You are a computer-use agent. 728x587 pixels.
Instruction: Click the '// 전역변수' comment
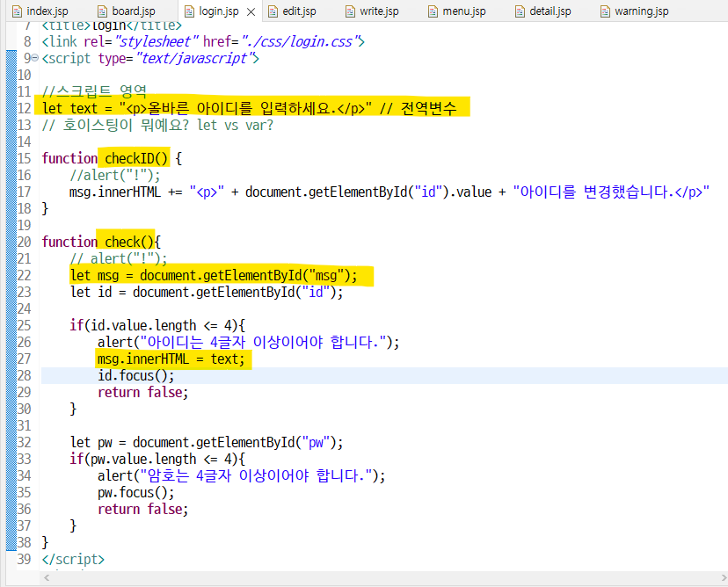click(418, 109)
